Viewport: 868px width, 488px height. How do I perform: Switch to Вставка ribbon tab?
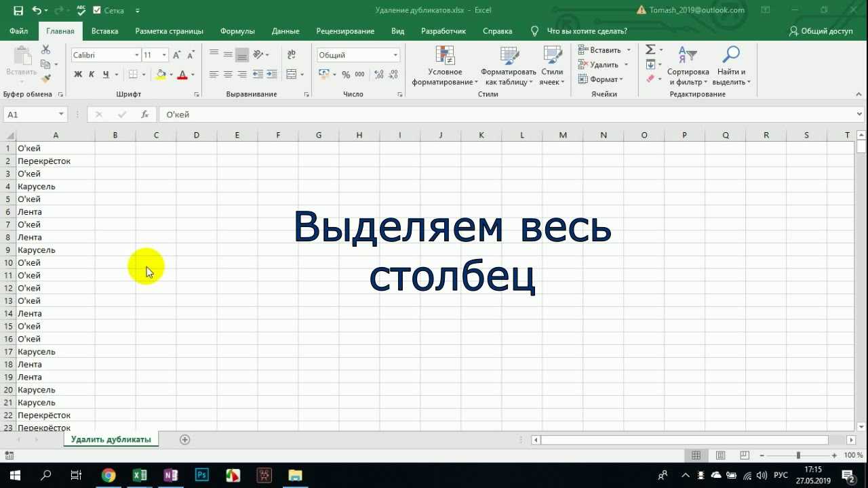click(x=104, y=31)
